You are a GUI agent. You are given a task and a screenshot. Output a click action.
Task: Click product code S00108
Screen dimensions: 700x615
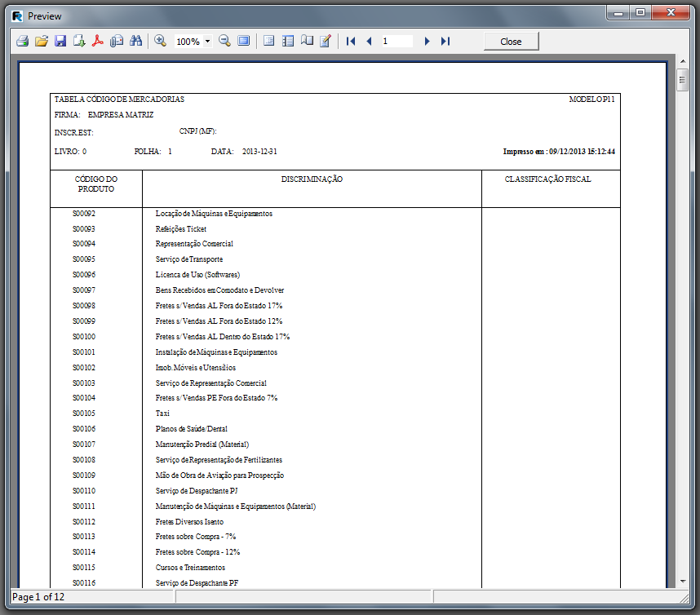(84, 460)
